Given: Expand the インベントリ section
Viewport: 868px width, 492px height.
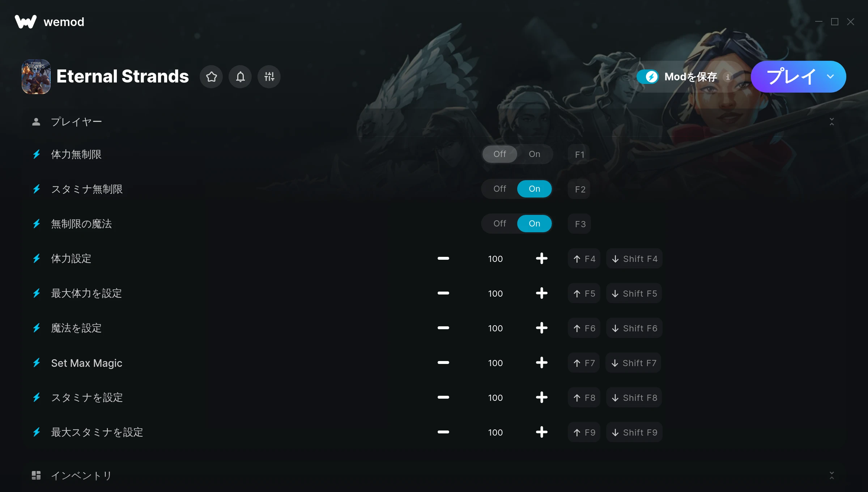Looking at the screenshot, I should pyautogui.click(x=832, y=475).
